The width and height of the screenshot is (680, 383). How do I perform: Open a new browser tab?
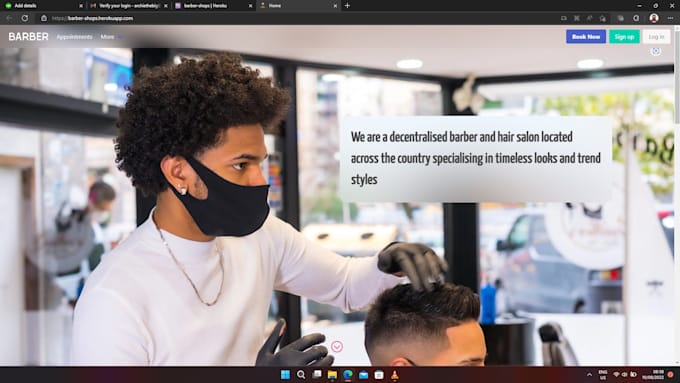coord(347,6)
